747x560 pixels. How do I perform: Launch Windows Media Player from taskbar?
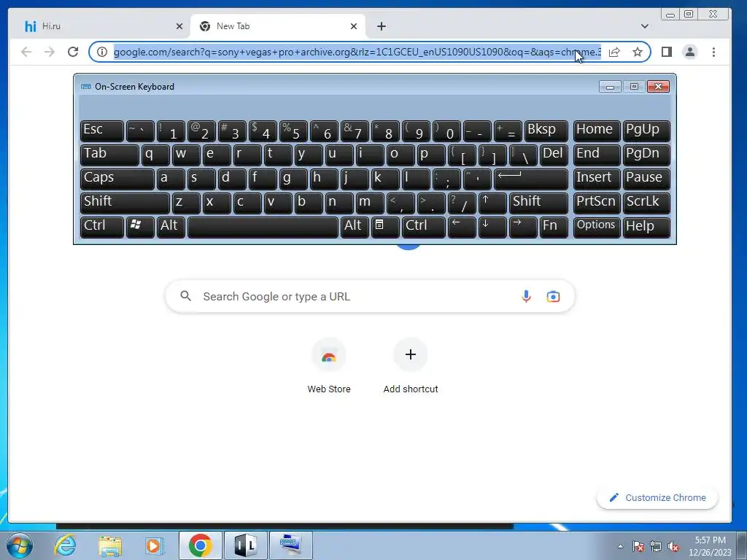[x=154, y=545]
